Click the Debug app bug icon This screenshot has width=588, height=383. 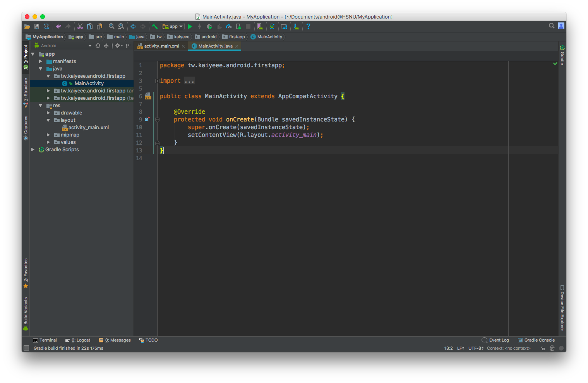coord(209,26)
